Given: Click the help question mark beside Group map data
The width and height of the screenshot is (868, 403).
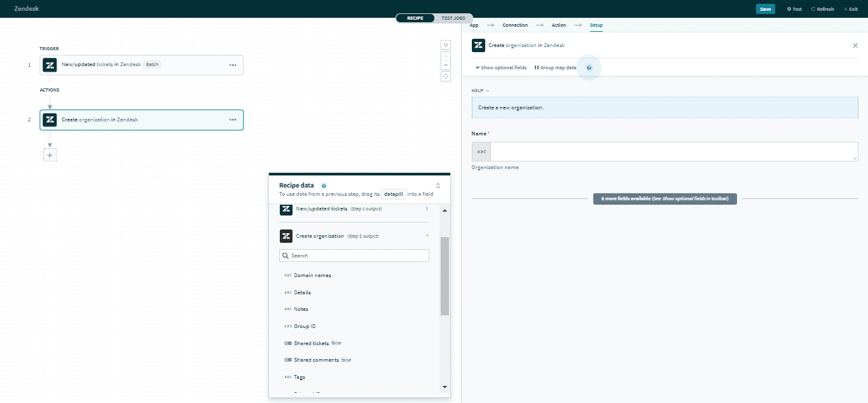Looking at the screenshot, I should (589, 67).
